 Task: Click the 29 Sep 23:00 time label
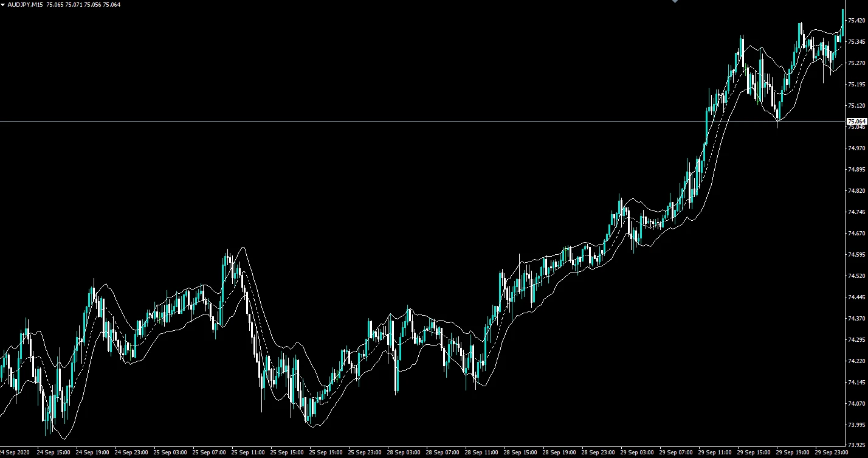click(832, 453)
